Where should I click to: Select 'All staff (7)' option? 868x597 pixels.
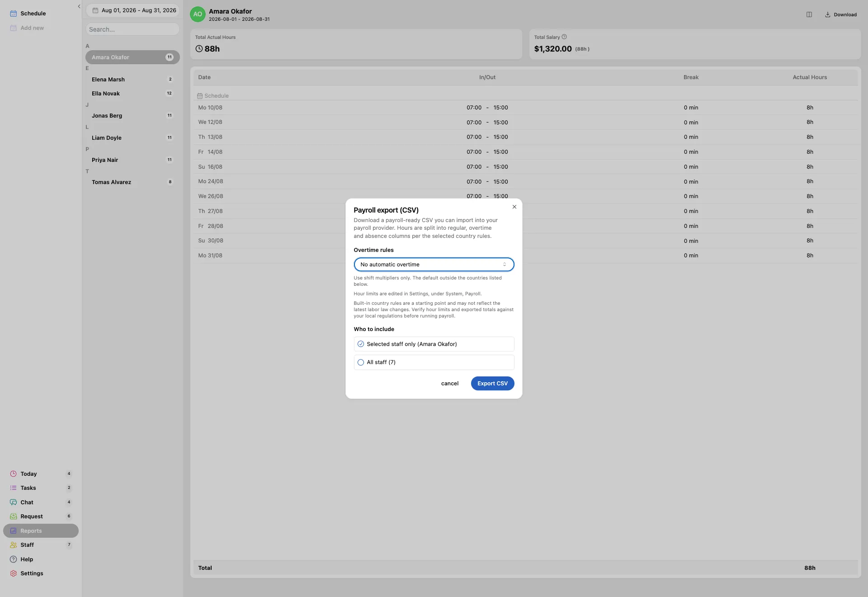[434, 362]
